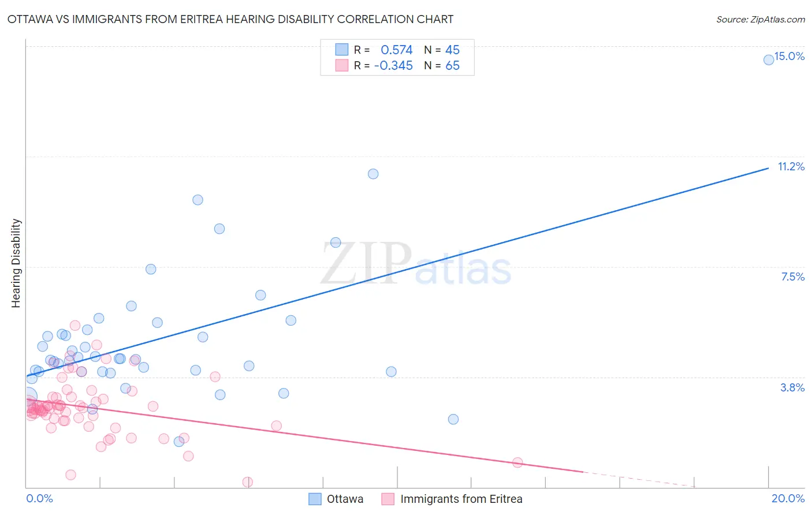This screenshot has height=515, width=812.
Task: Click the pink data point at far right low
Action: [517, 462]
